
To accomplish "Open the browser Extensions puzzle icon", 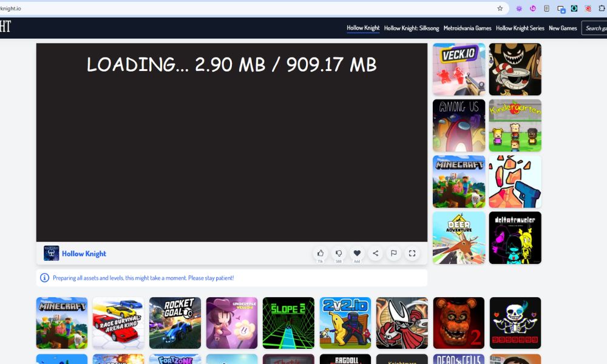I will coord(602,8).
